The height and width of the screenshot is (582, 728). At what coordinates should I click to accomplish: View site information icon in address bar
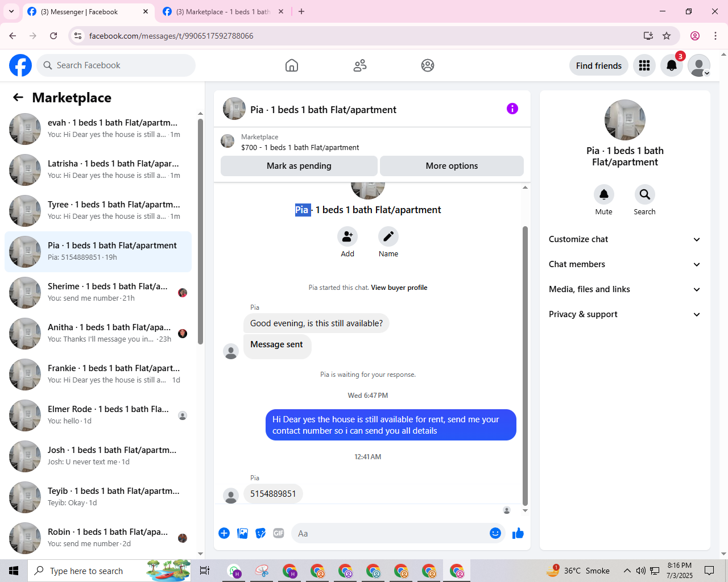click(x=78, y=36)
